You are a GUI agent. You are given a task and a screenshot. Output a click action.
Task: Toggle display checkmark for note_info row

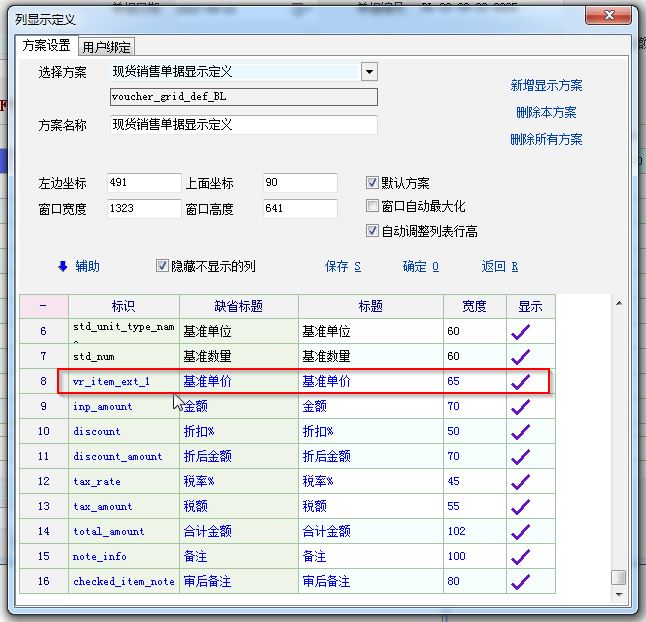click(521, 556)
